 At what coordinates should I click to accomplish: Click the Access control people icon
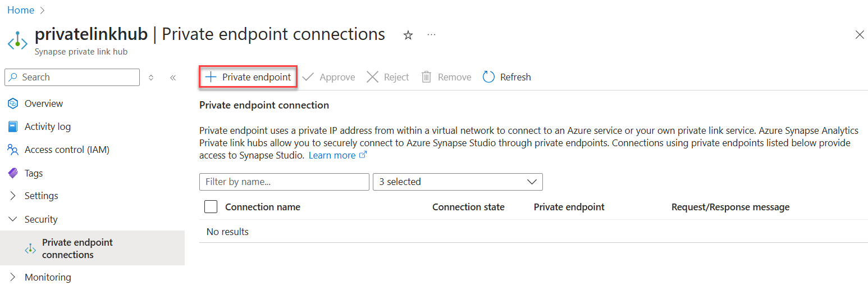[x=13, y=150]
